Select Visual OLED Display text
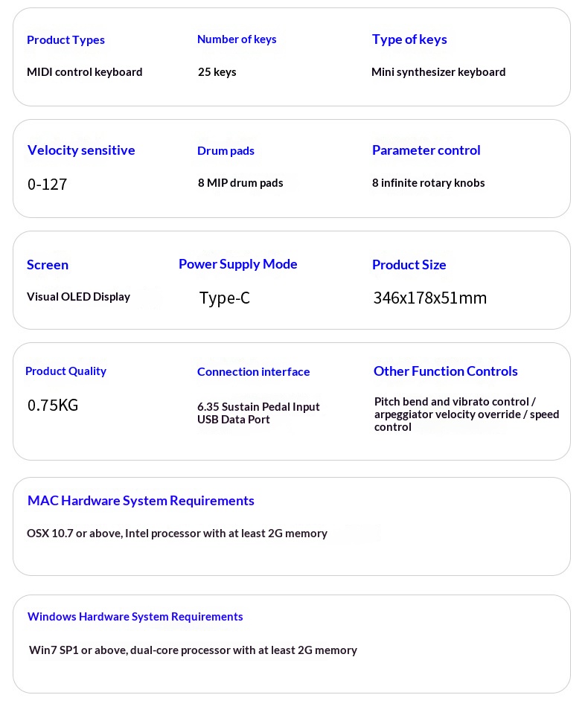The height and width of the screenshot is (724, 588). coord(78,297)
